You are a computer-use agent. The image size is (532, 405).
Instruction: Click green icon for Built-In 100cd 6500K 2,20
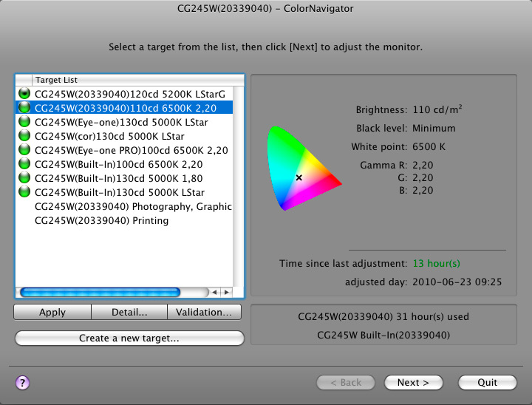click(x=24, y=164)
